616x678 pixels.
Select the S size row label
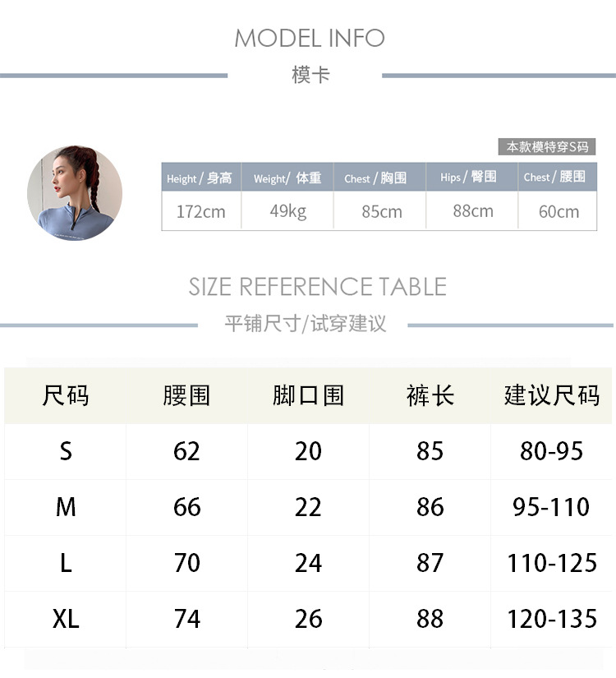pyautogui.click(x=66, y=451)
